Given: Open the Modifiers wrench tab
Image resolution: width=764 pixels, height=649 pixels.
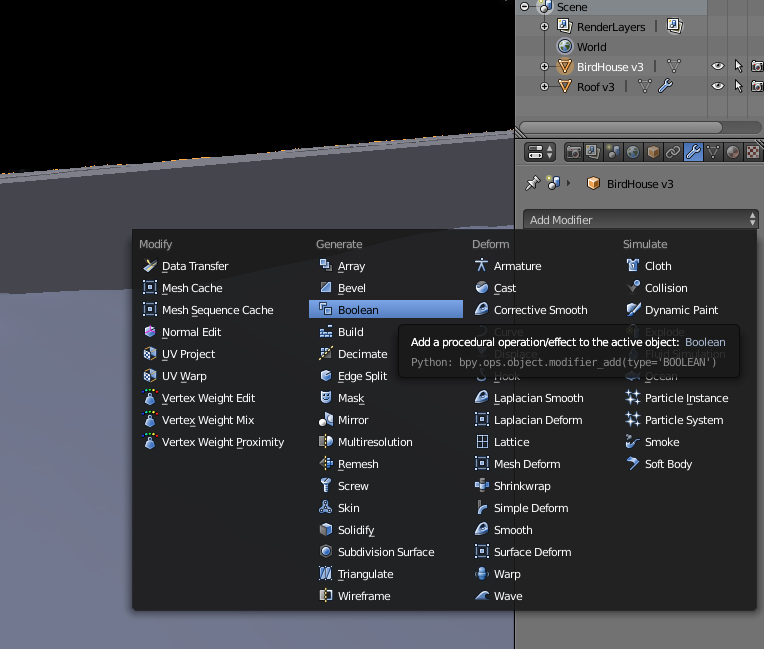Looking at the screenshot, I should click(x=693, y=152).
